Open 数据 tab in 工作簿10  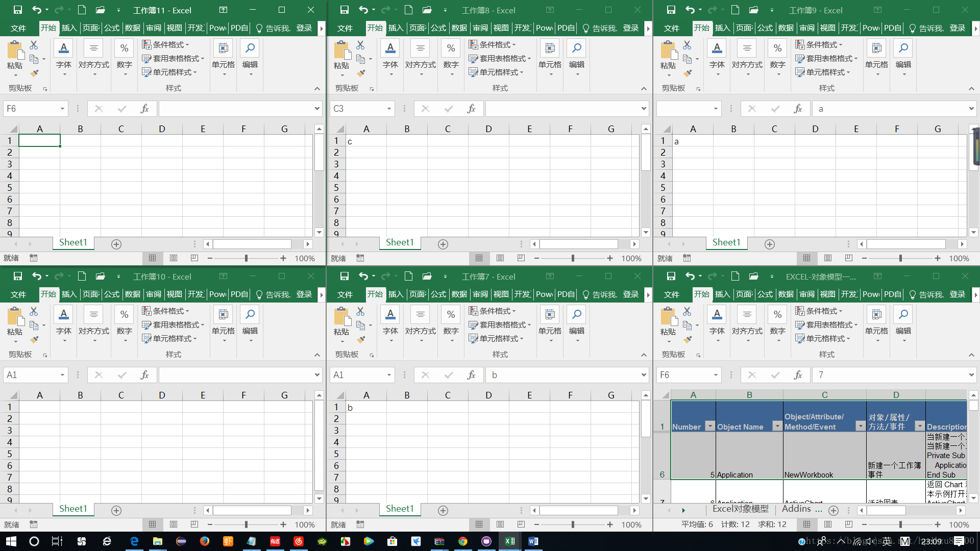[x=132, y=294]
